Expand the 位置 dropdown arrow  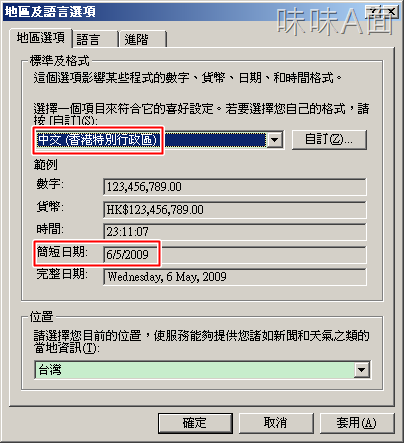tap(361, 370)
